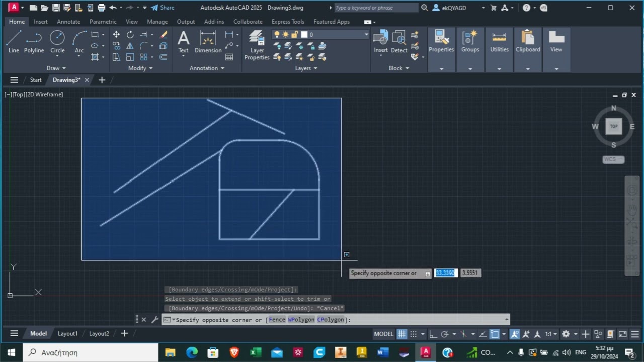
Task: Select the Polyline tool
Action: (34, 41)
